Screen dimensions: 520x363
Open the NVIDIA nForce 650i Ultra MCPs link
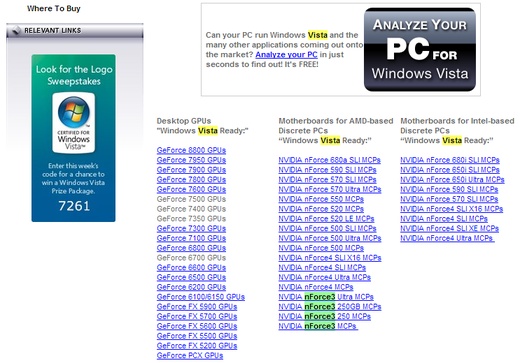pyautogui.click(x=452, y=180)
